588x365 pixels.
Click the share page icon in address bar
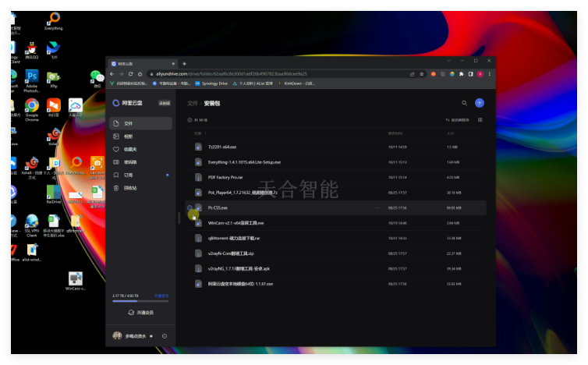point(412,74)
